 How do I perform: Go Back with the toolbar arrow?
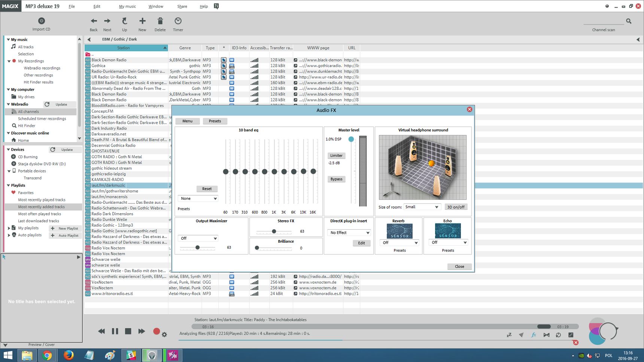point(94,21)
